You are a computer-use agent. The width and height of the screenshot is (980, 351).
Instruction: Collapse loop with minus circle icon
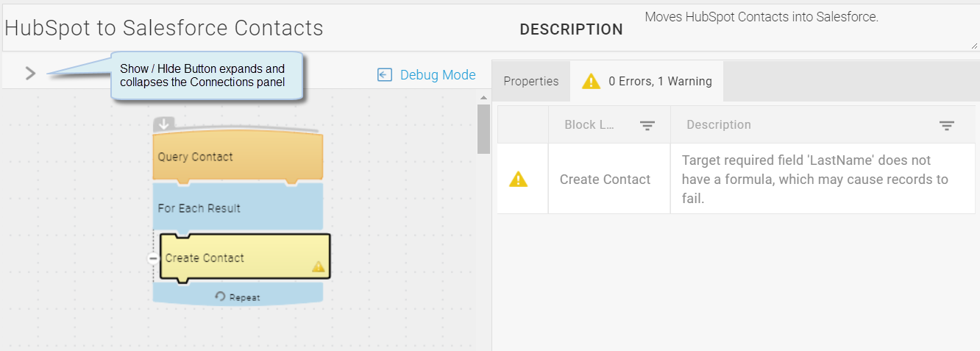point(153,258)
